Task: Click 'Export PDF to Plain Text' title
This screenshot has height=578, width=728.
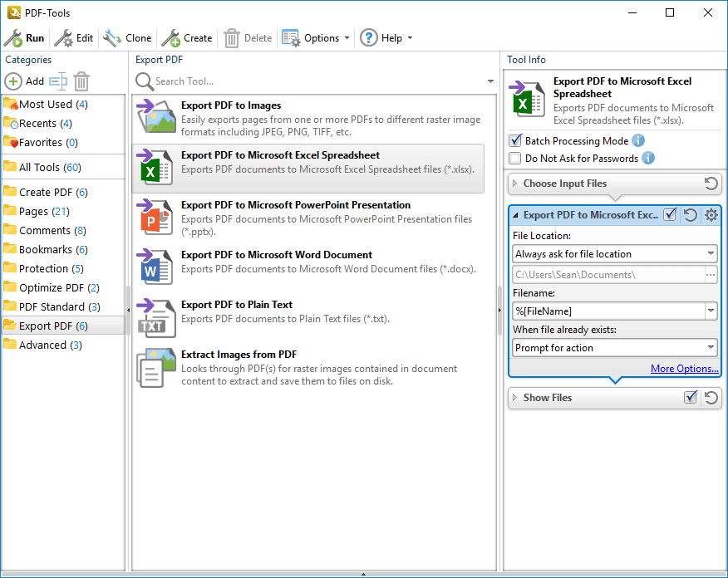Action: 237,304
